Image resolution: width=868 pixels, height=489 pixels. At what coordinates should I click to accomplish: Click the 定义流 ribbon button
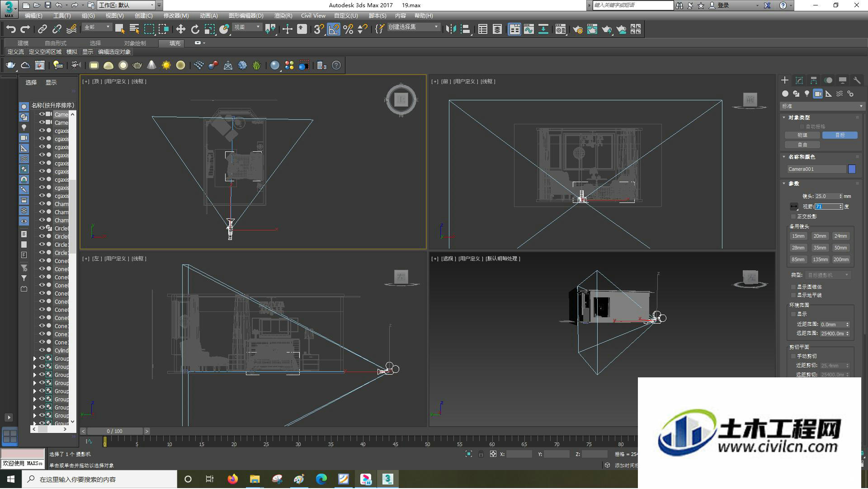(16, 52)
